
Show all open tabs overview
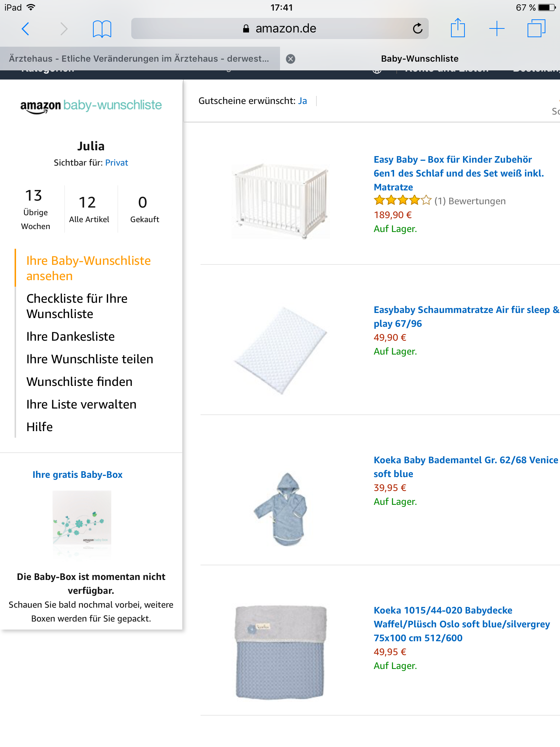coord(536,28)
